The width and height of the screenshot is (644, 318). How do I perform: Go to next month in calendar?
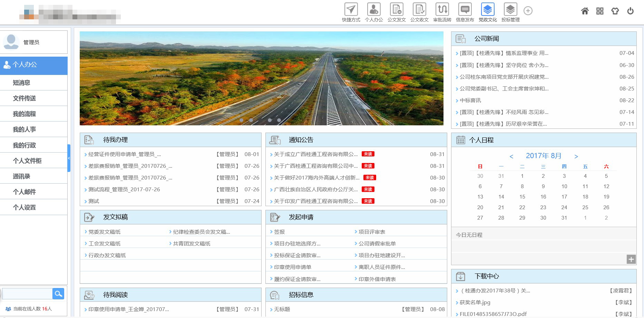pos(576,156)
